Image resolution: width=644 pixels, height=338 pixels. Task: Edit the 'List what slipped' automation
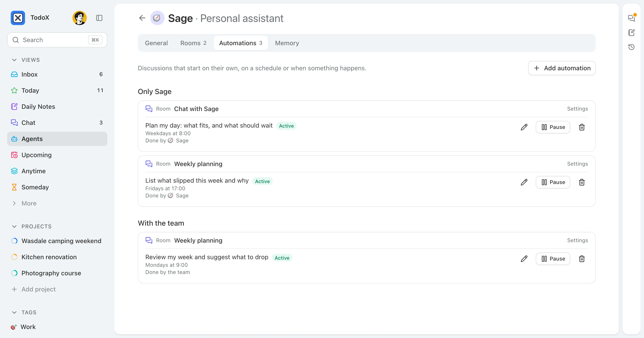click(524, 182)
